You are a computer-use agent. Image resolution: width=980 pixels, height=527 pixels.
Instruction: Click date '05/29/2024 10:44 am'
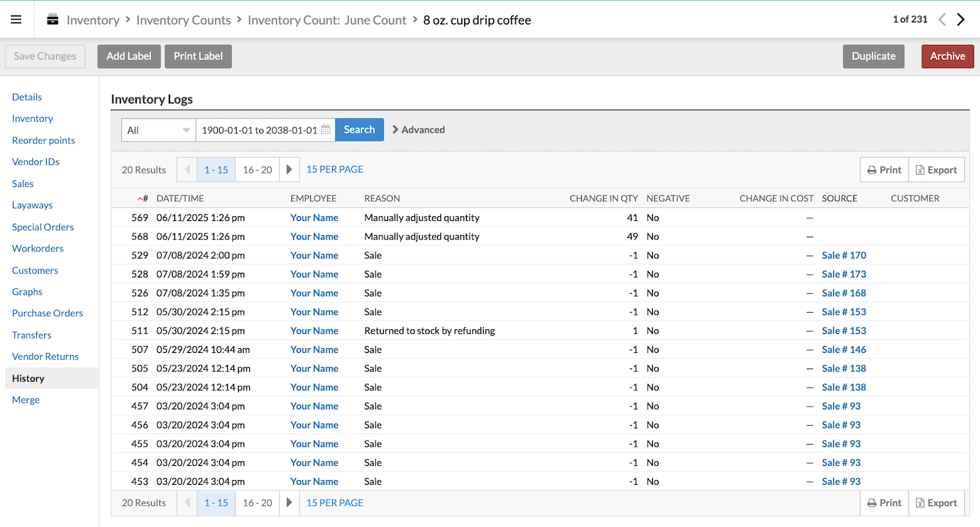pos(203,350)
